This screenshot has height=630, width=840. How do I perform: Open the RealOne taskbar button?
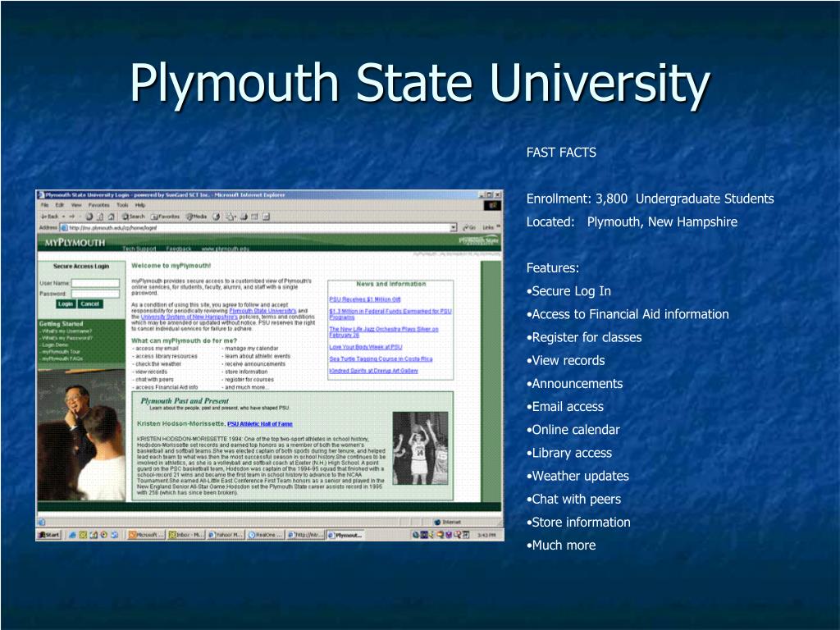click(x=265, y=535)
